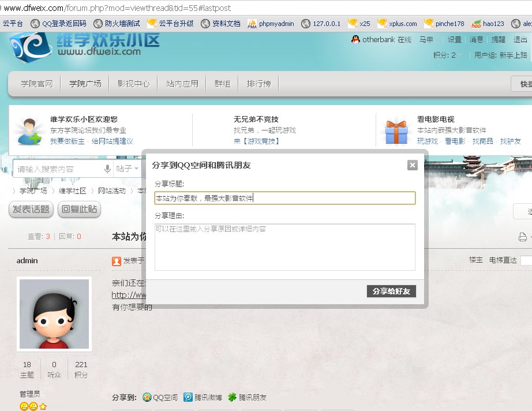The width and height of the screenshot is (532, 411).
Task: Click the 新手上路 user group link
Action: click(513, 55)
